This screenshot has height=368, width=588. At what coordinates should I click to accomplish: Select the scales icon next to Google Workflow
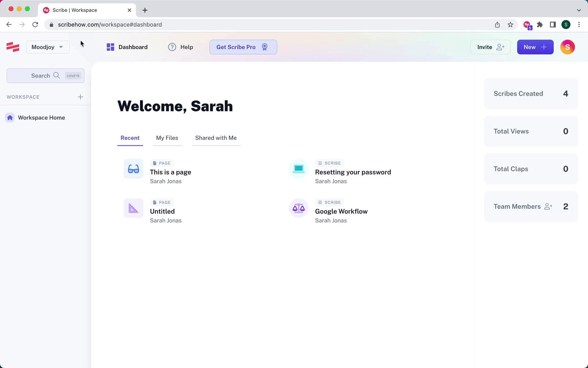pyautogui.click(x=298, y=208)
